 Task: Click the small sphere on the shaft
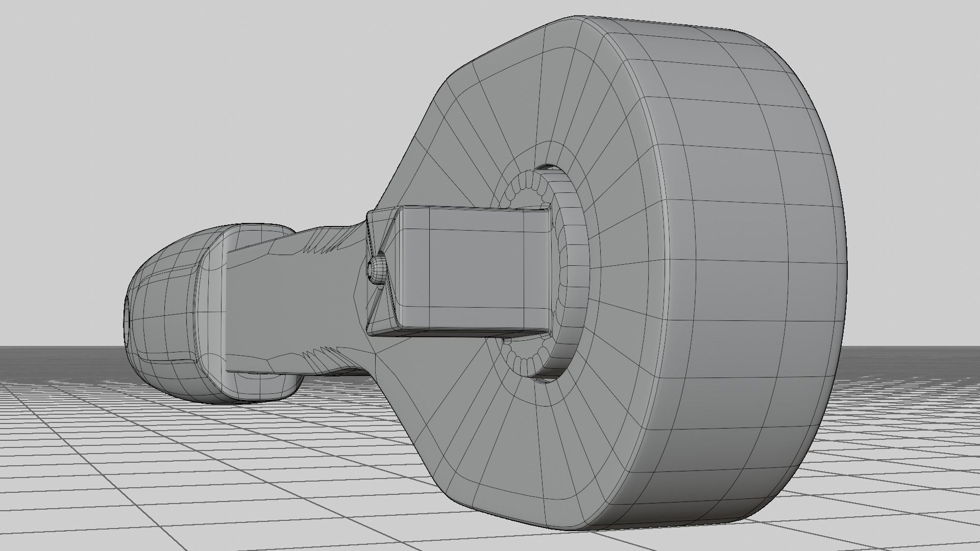pyautogui.click(x=378, y=269)
